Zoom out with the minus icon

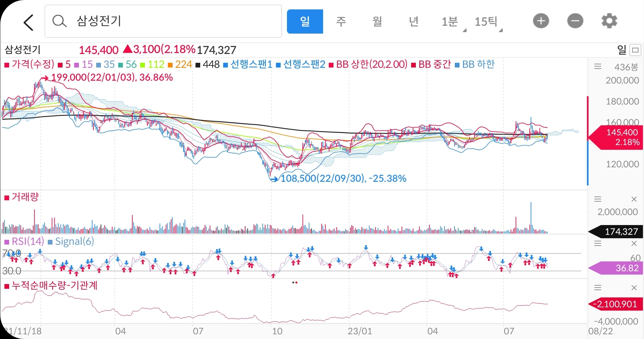tap(575, 21)
